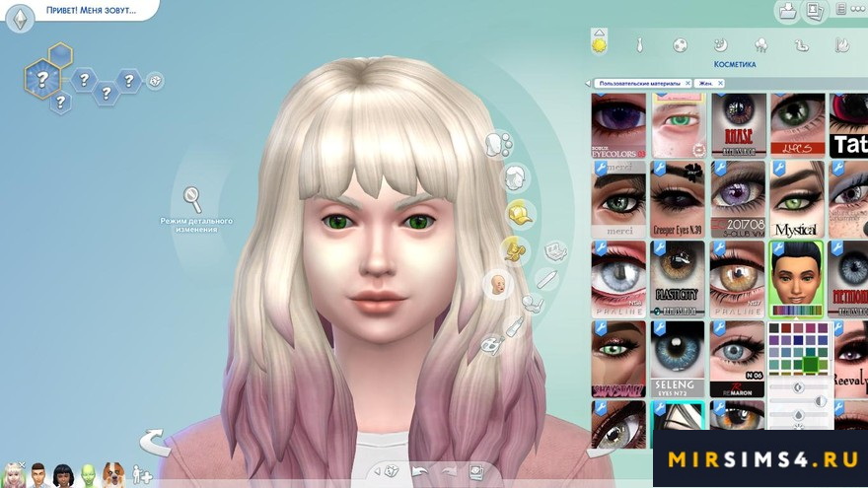Edit the Sim name field
This screenshot has height=488, width=868.
[x=92, y=10]
